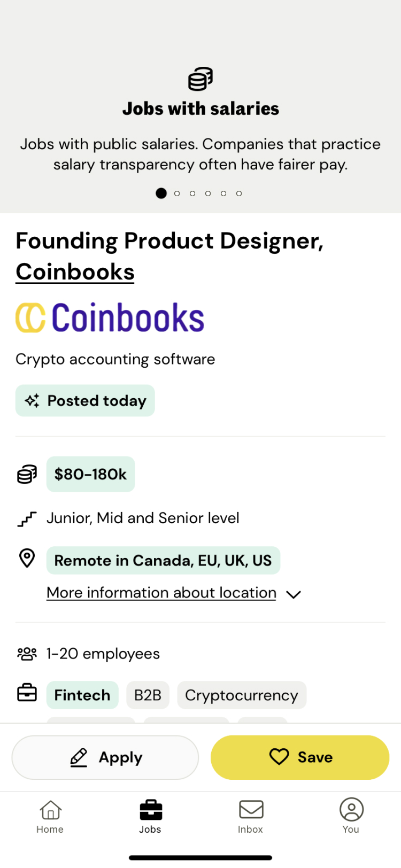The width and height of the screenshot is (401, 868).
Task: Go to the second carousel page dot
Action: click(x=177, y=193)
